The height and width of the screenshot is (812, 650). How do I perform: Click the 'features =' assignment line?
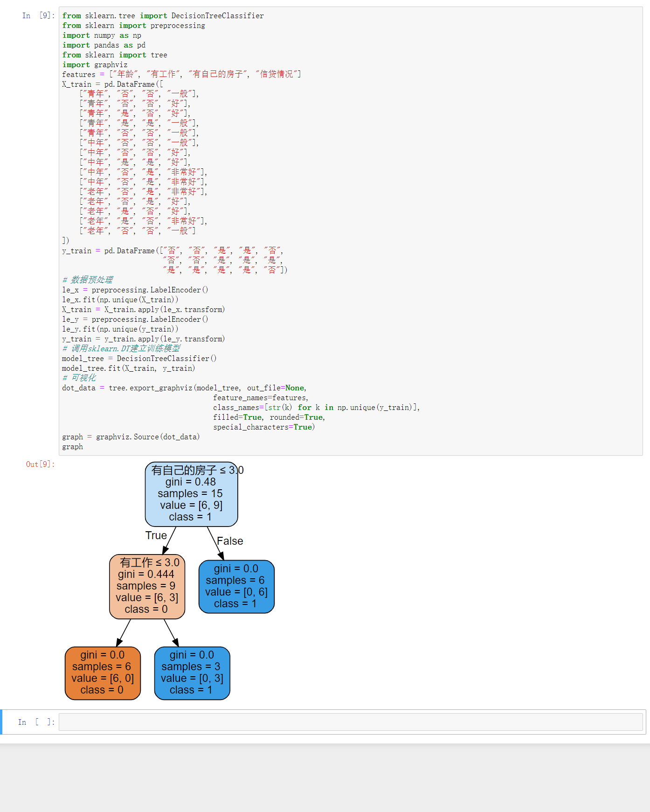181,74
